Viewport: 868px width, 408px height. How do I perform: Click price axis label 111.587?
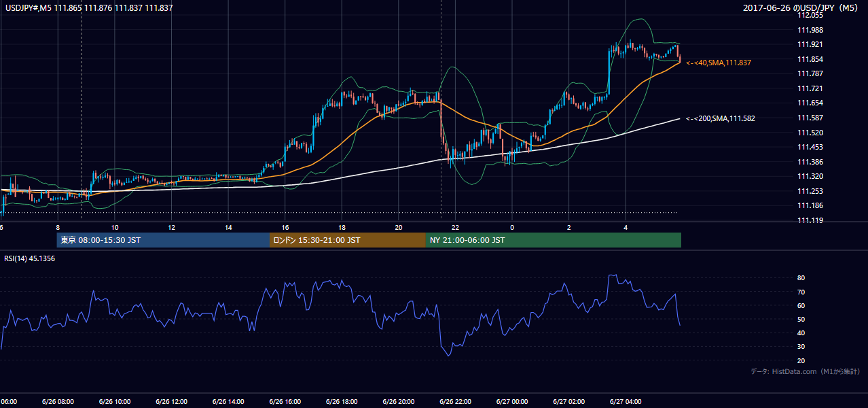point(810,118)
